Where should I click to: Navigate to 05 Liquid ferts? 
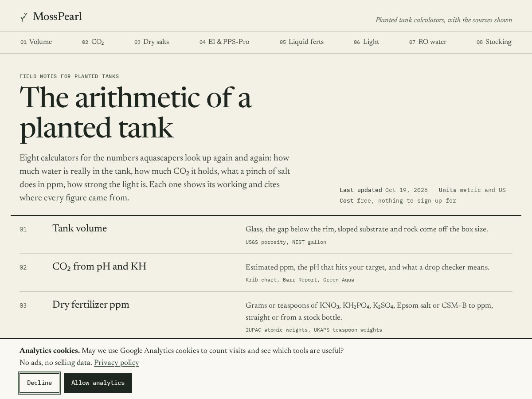tap(301, 42)
